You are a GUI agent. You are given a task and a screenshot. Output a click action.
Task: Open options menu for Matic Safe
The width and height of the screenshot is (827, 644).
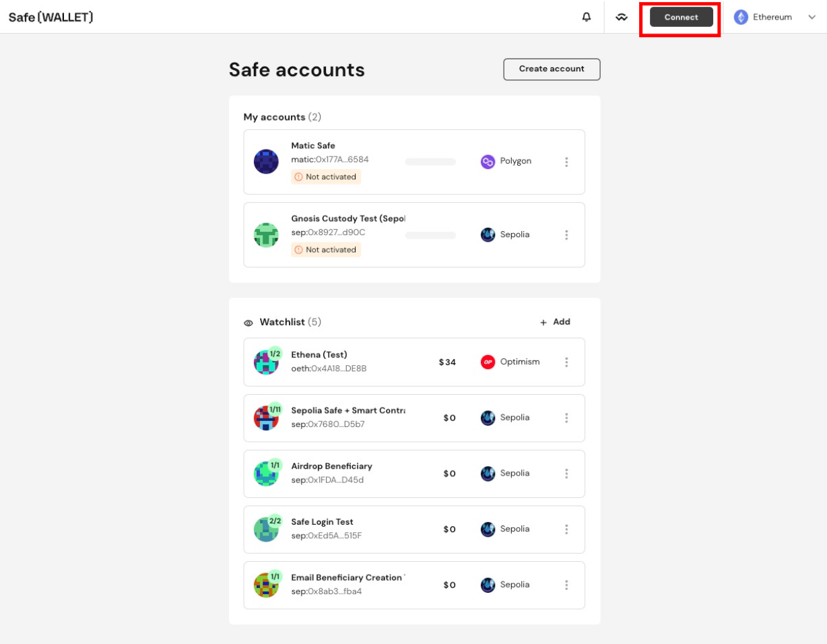[566, 162]
